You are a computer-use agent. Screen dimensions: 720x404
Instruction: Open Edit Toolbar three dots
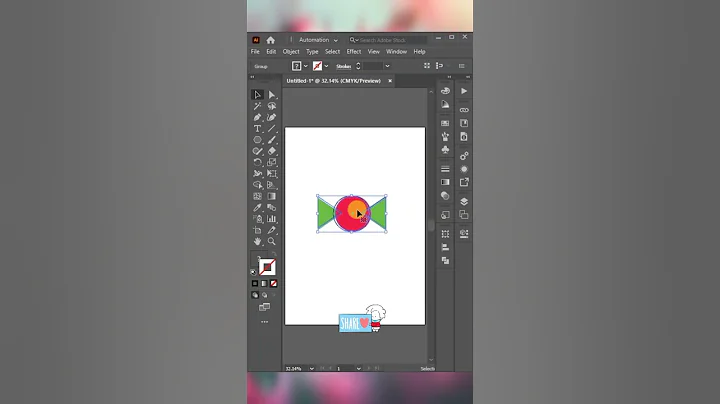click(x=264, y=322)
